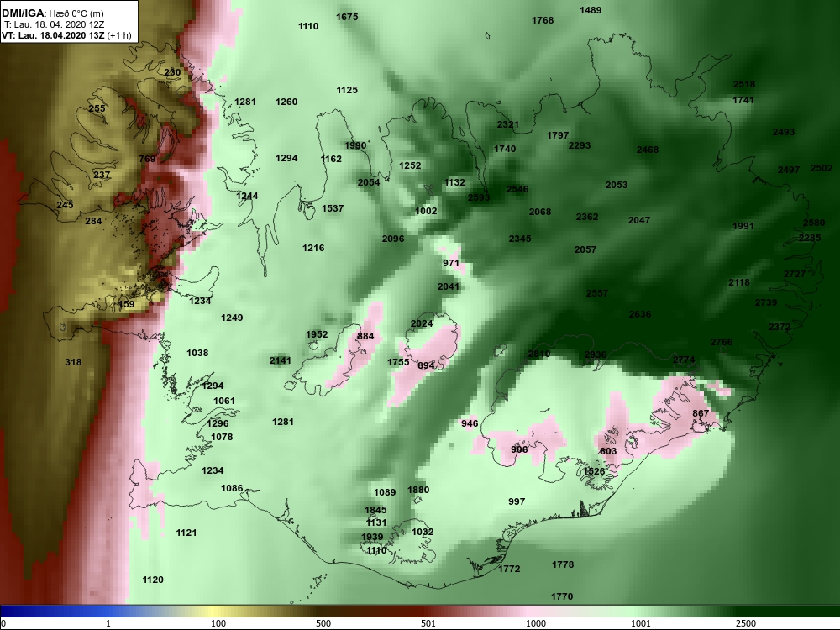
Task: Click the map value 1252
Action: (411, 166)
